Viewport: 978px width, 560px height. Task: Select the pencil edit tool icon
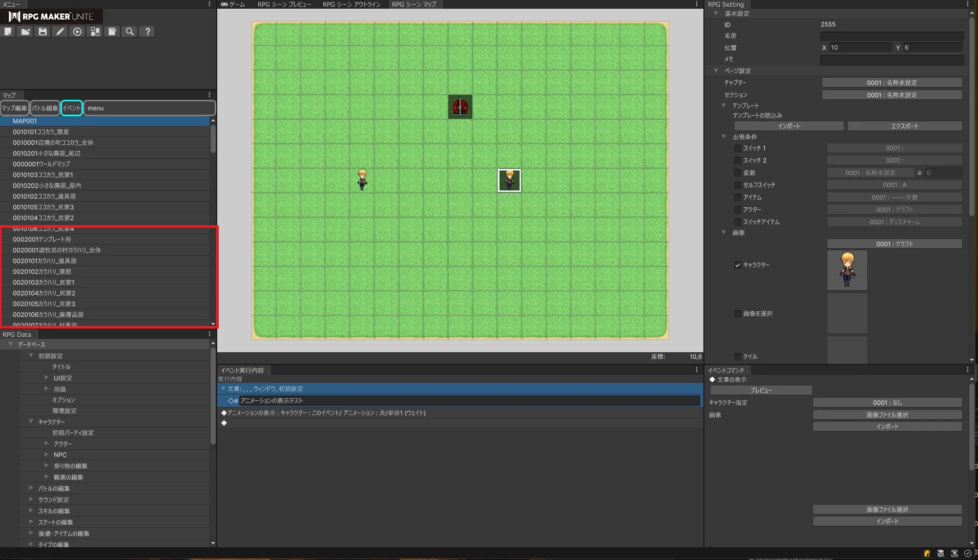click(x=60, y=32)
